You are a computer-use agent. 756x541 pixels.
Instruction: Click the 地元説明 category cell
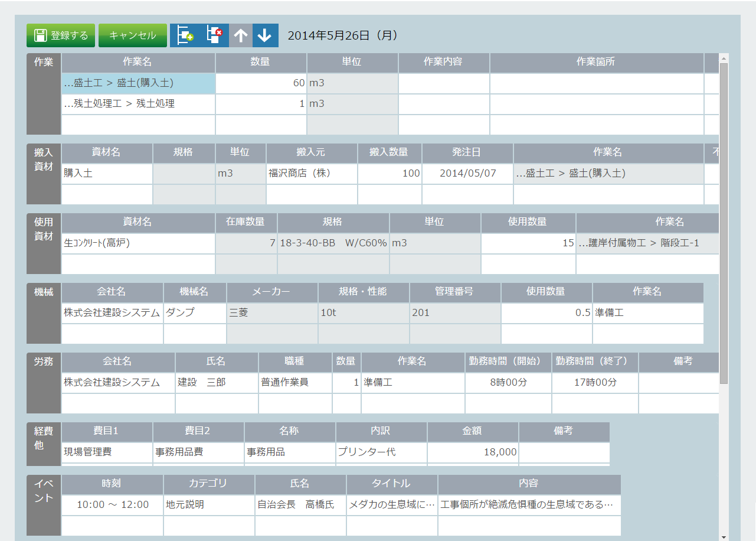tap(209, 505)
